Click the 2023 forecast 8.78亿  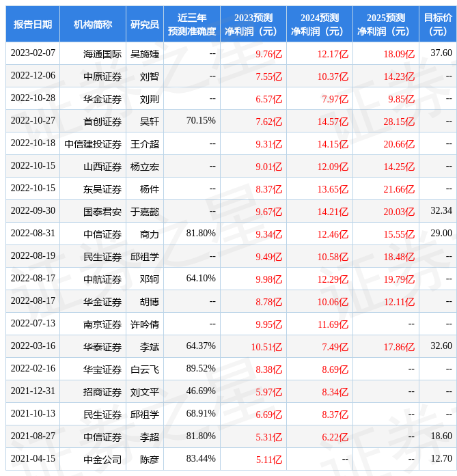268,302
